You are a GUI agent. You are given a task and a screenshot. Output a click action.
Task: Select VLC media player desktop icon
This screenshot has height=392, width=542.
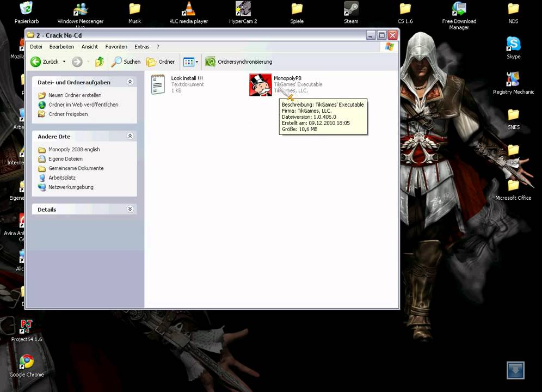189,13
